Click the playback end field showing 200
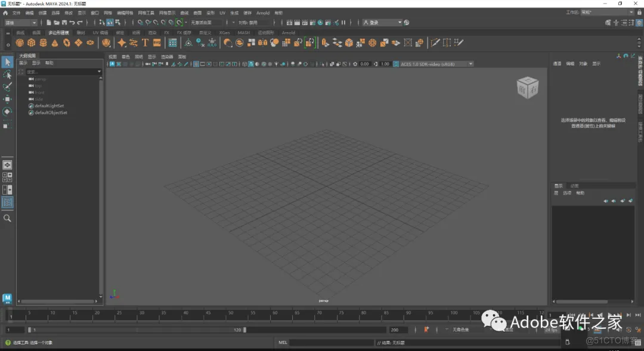The image size is (644, 351). (398, 330)
